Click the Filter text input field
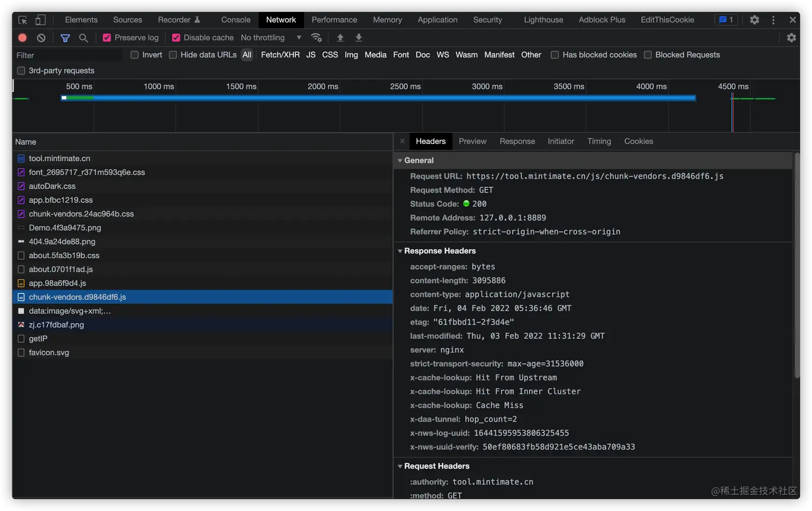The width and height of the screenshot is (812, 511). (x=68, y=55)
